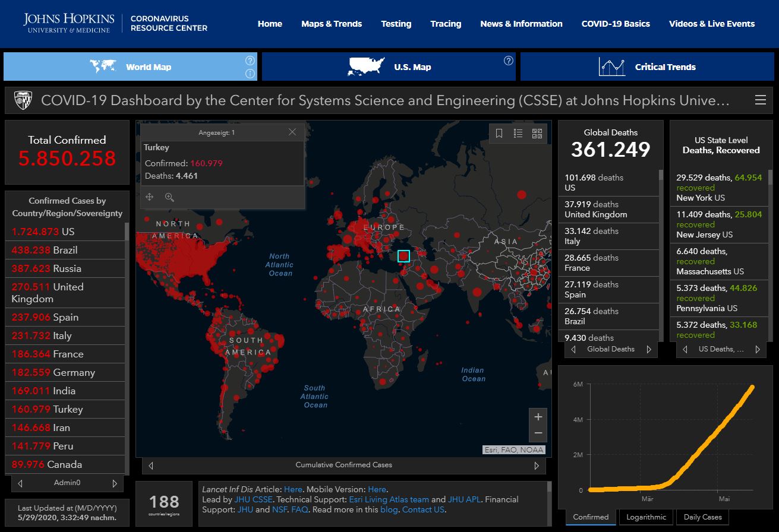Screen dimensions: 779x532
Task: Click the world map silhouette icon
Action: (x=103, y=66)
